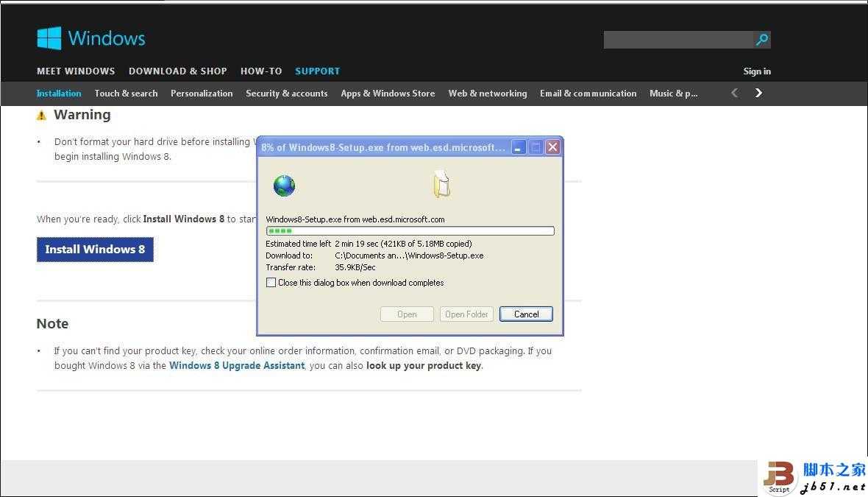
Task: Click the 'Transfer rate: 35.9KB/Sec' text
Action: click(x=321, y=267)
